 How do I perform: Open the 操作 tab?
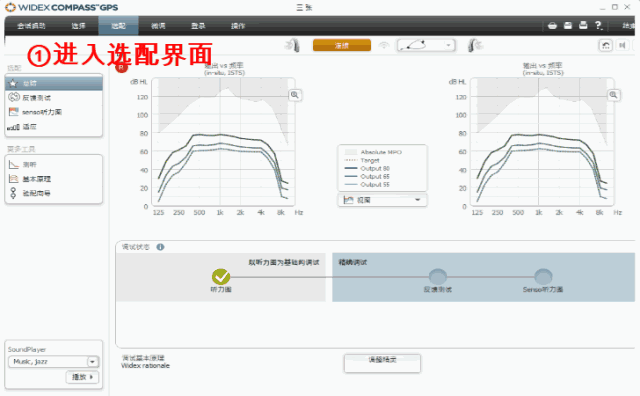tap(238, 26)
